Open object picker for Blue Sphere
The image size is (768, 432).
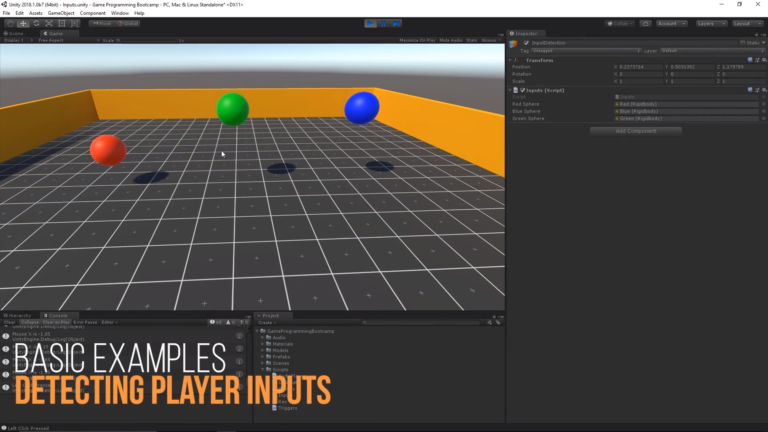point(763,111)
